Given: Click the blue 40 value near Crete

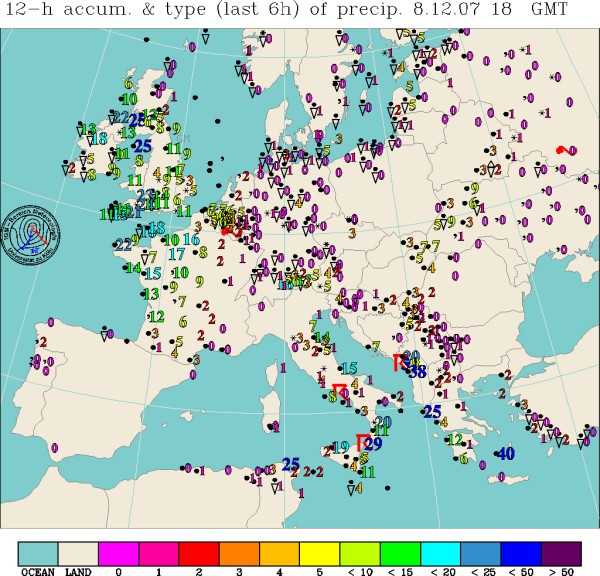Looking at the screenshot, I should (x=506, y=453).
